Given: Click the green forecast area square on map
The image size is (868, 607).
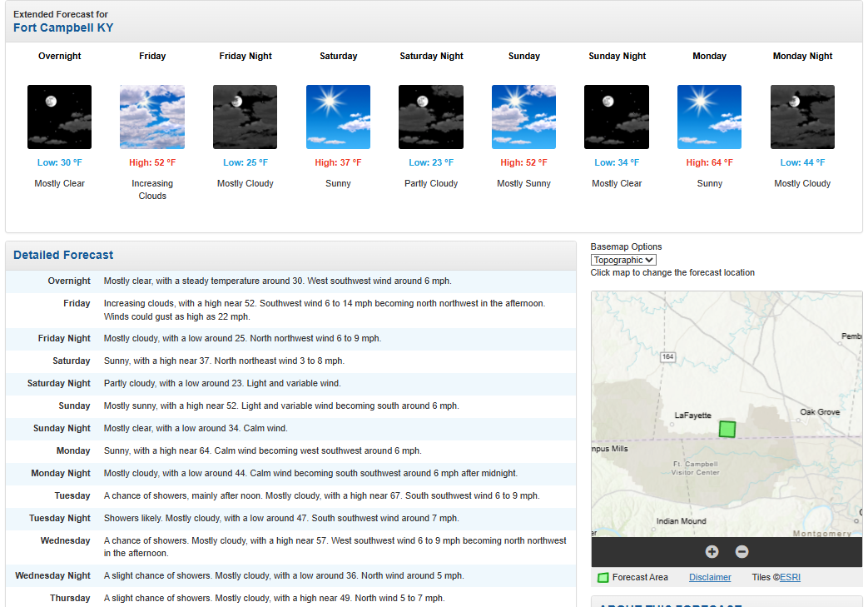Looking at the screenshot, I should pos(727,429).
